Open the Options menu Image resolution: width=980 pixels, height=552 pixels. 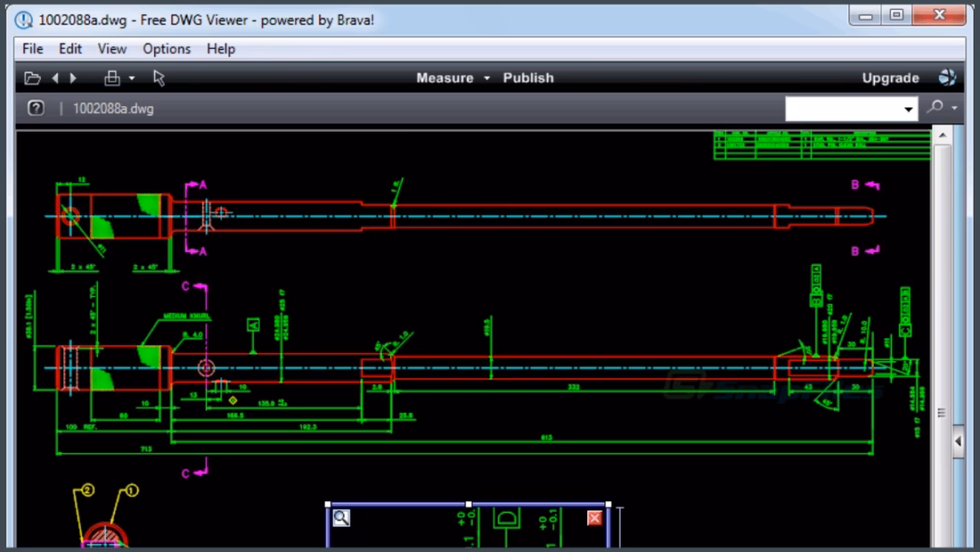click(x=167, y=49)
